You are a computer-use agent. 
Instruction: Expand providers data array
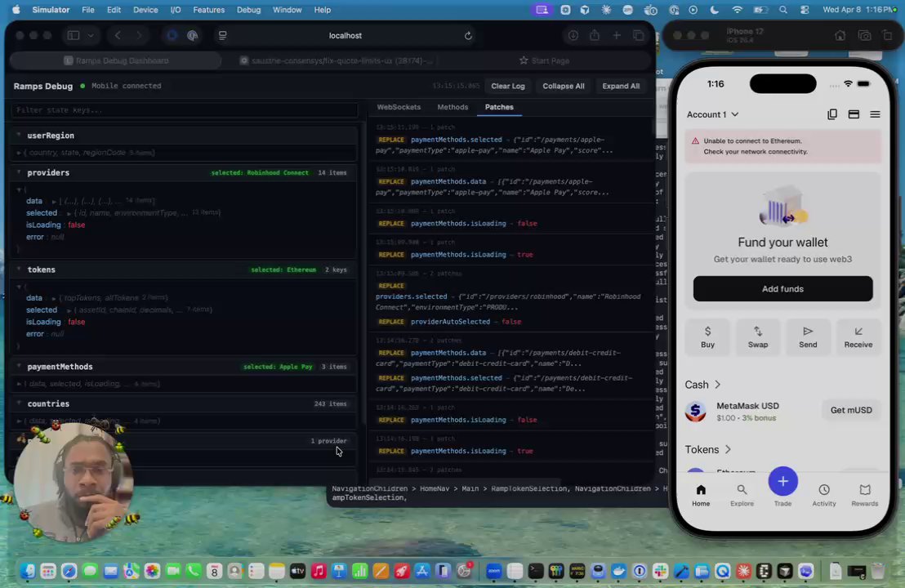[54, 202]
